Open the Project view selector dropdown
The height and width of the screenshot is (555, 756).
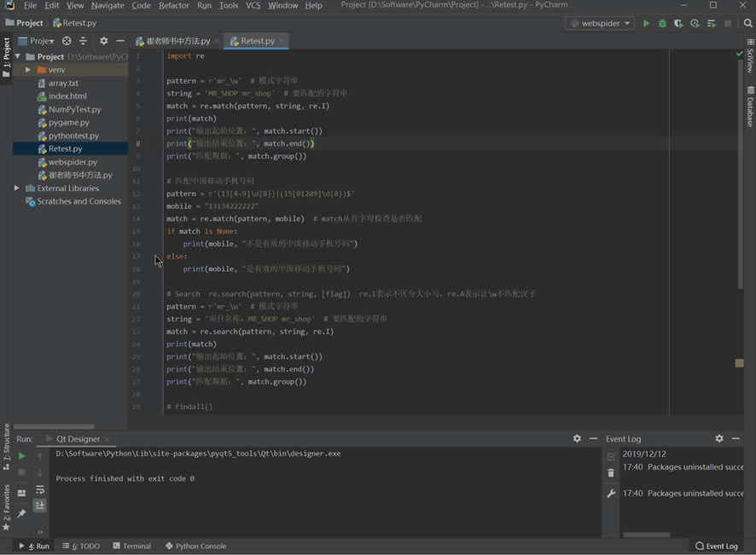click(x=36, y=41)
